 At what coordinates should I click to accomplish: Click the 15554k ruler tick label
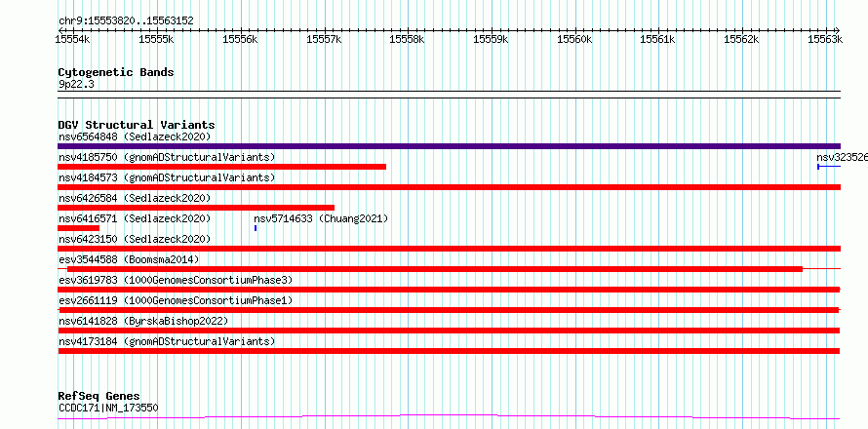point(73,39)
